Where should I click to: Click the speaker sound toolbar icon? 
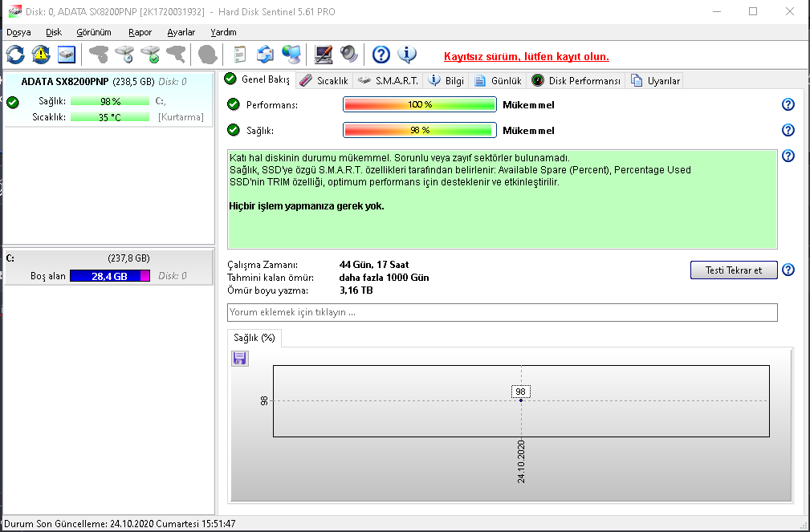348,55
